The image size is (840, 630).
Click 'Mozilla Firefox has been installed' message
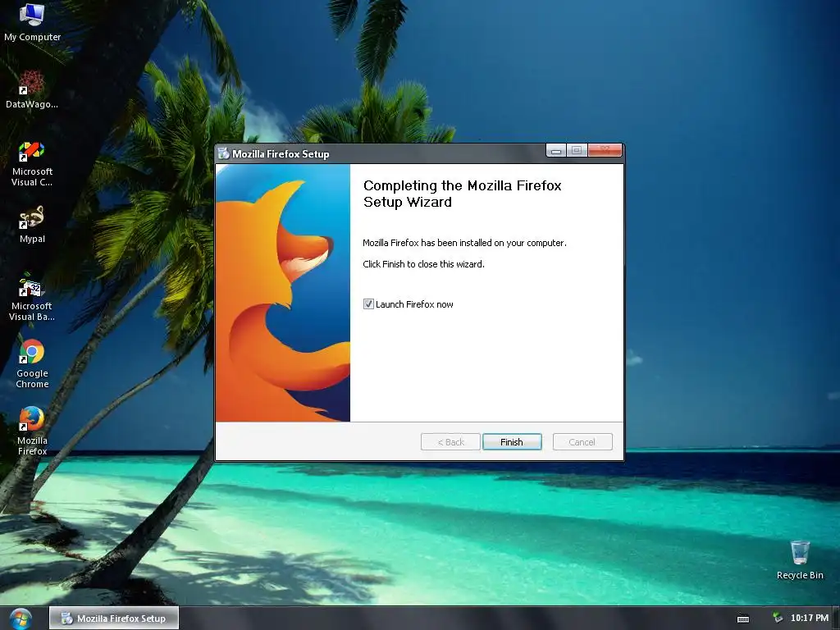tap(464, 243)
